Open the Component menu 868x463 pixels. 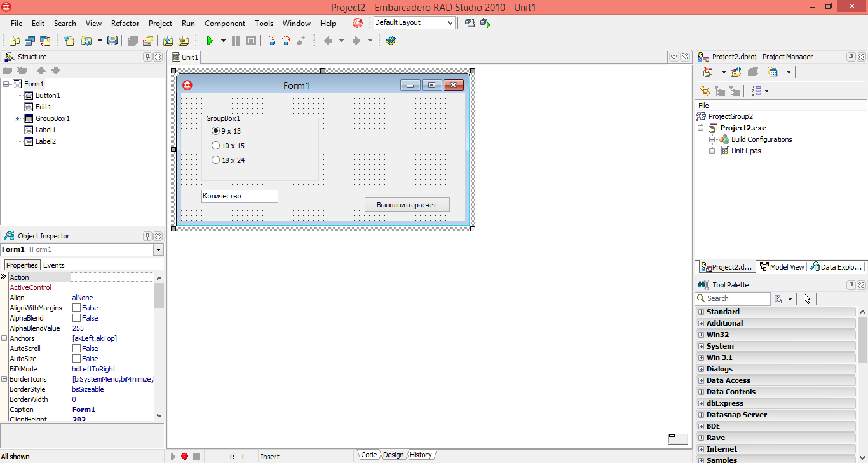(225, 24)
